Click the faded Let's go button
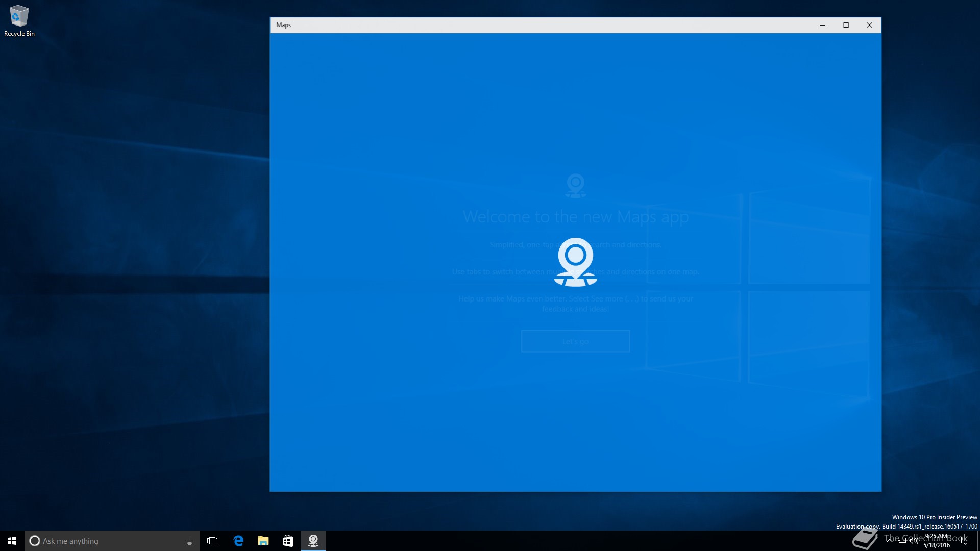Viewport: 980px width, 551px height. coord(575,341)
